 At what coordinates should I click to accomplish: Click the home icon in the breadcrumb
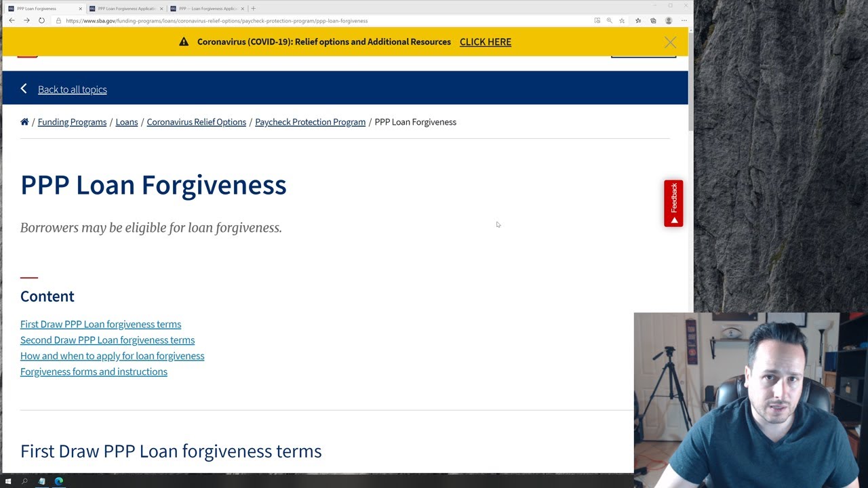click(24, 122)
